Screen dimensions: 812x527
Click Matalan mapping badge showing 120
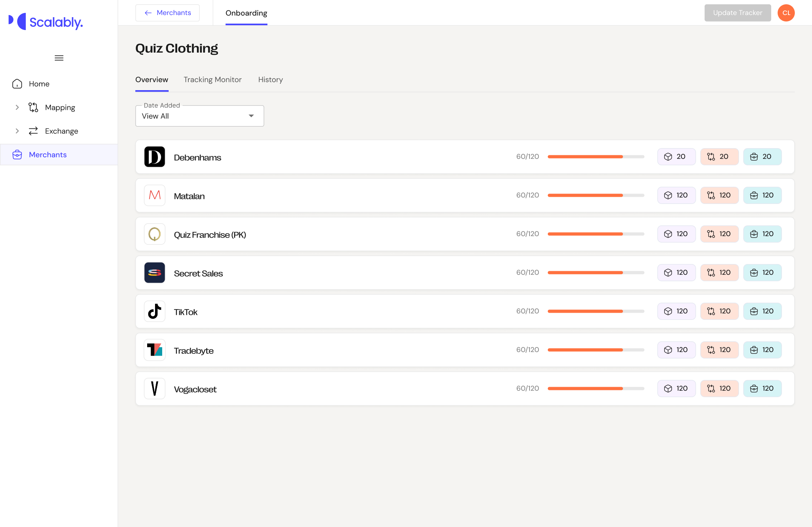click(x=719, y=195)
